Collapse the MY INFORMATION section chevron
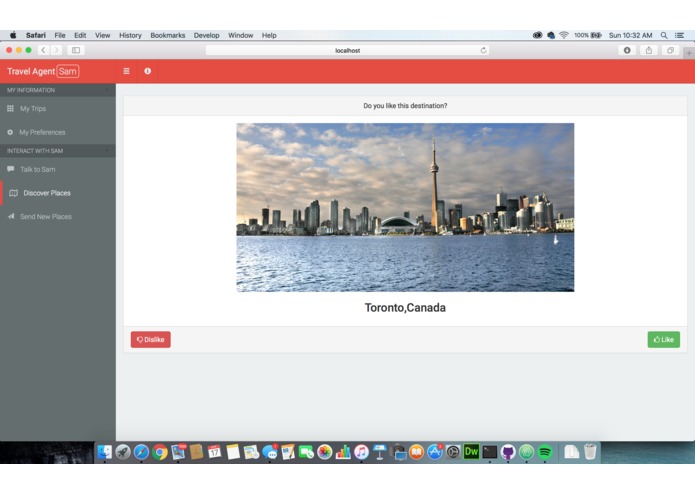Viewport: 695px width, 494px height. pos(107,90)
